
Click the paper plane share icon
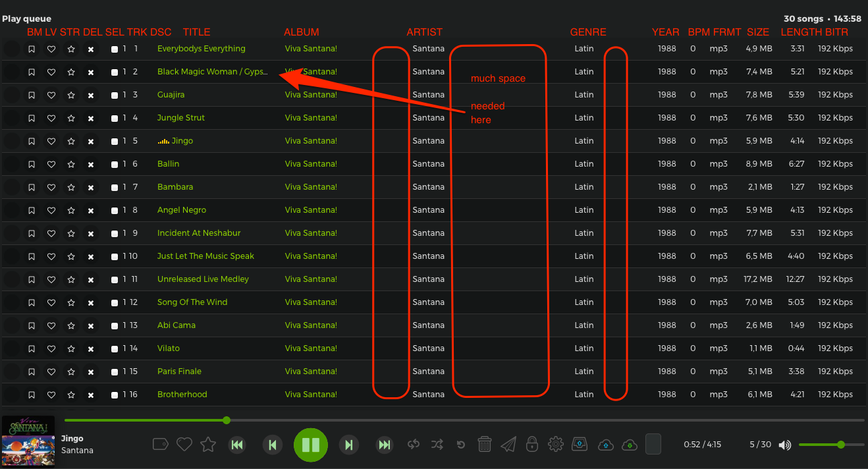point(508,445)
